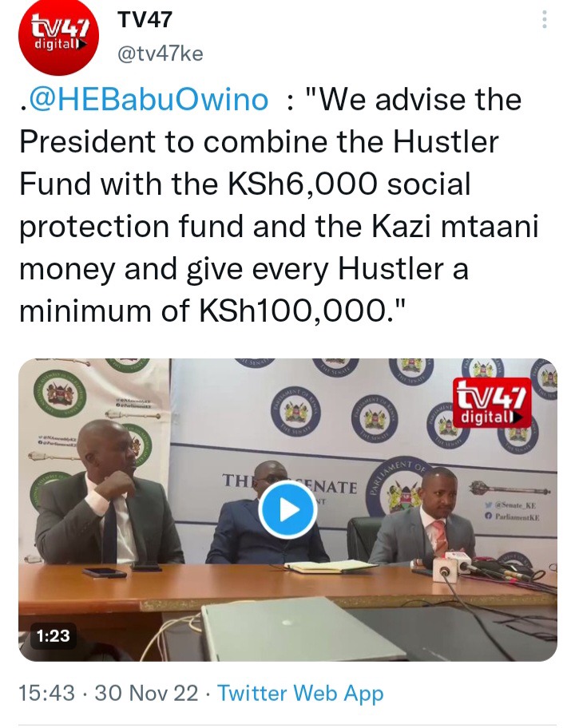Click the ParliamentKE Facebook label in video
The width and height of the screenshot is (575, 728).
(512, 516)
